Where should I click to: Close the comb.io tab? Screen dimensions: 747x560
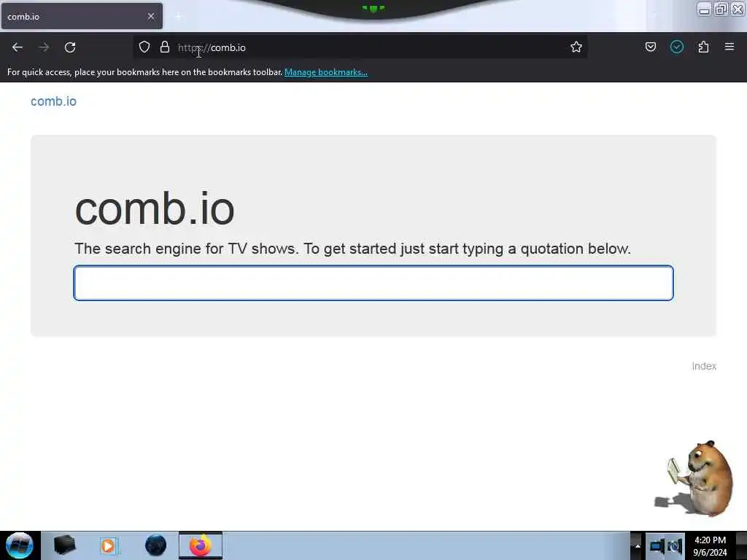(x=151, y=16)
